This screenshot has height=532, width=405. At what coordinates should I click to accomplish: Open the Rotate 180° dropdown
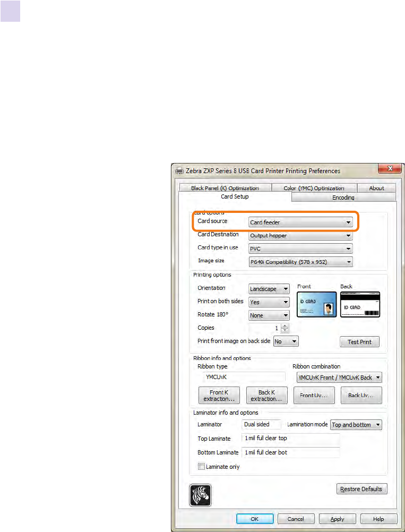coord(269,315)
